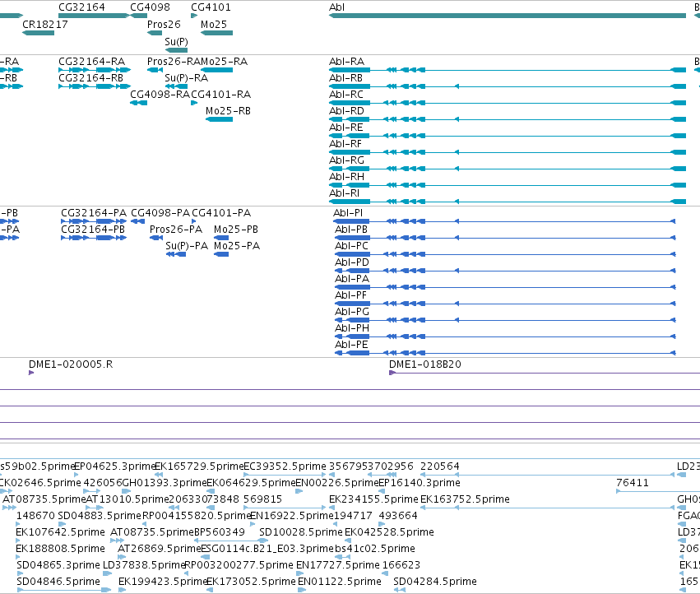Select the CG4098 gene glyph

(x=138, y=16)
